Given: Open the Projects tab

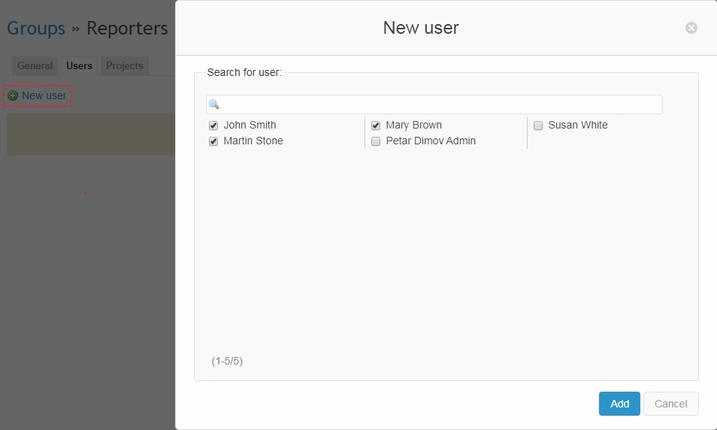Looking at the screenshot, I should click(125, 66).
